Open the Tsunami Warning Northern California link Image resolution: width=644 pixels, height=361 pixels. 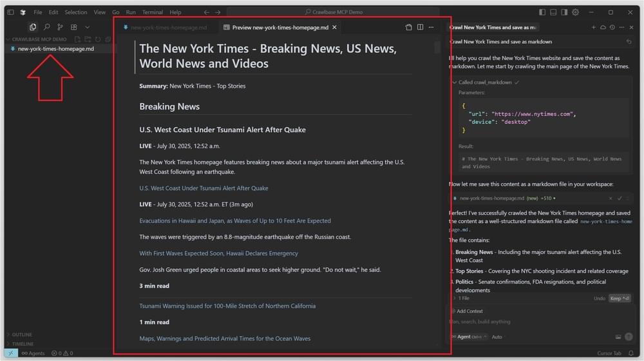(227, 306)
